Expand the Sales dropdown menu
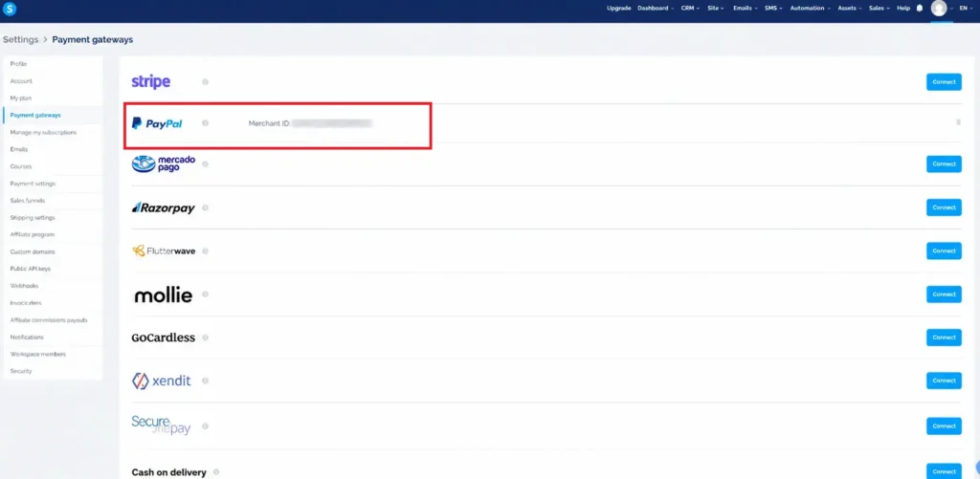The image size is (980, 479). [x=880, y=8]
